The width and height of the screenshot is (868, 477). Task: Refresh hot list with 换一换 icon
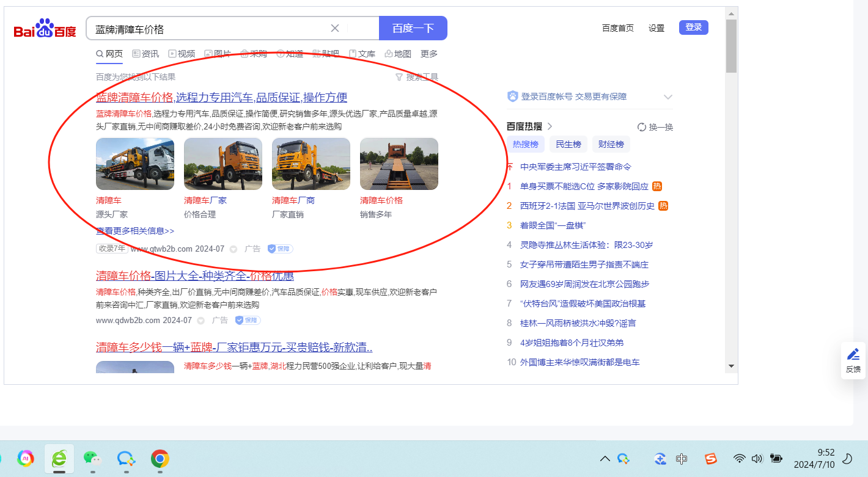(642, 127)
